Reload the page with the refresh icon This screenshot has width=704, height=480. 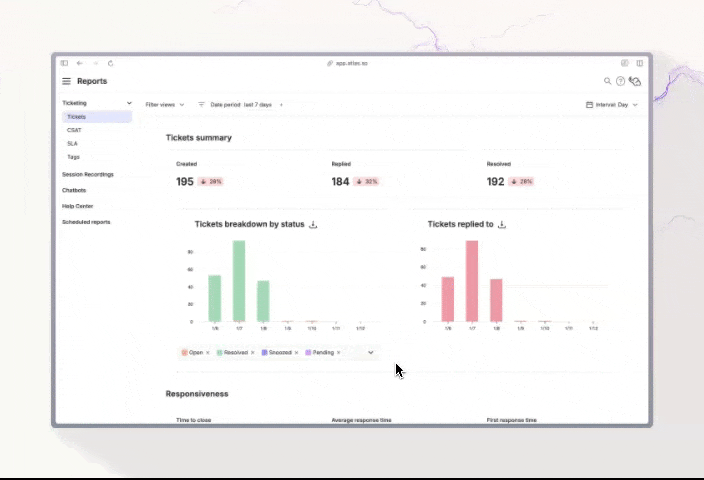(110, 63)
